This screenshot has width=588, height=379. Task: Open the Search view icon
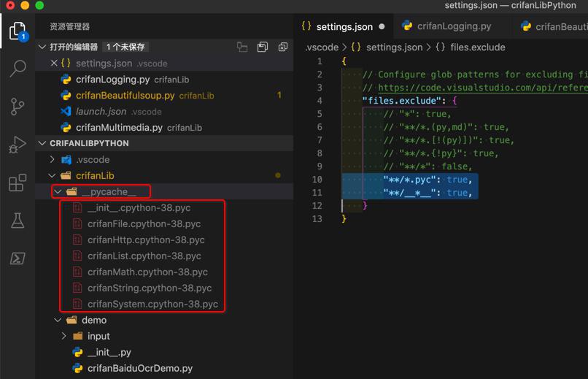pyautogui.click(x=18, y=69)
